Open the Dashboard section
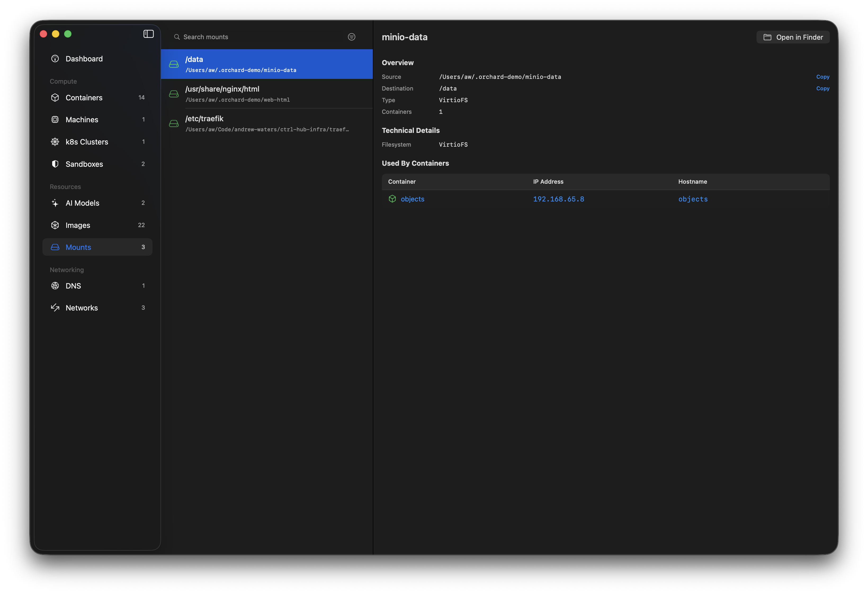The width and height of the screenshot is (868, 594). pos(97,58)
